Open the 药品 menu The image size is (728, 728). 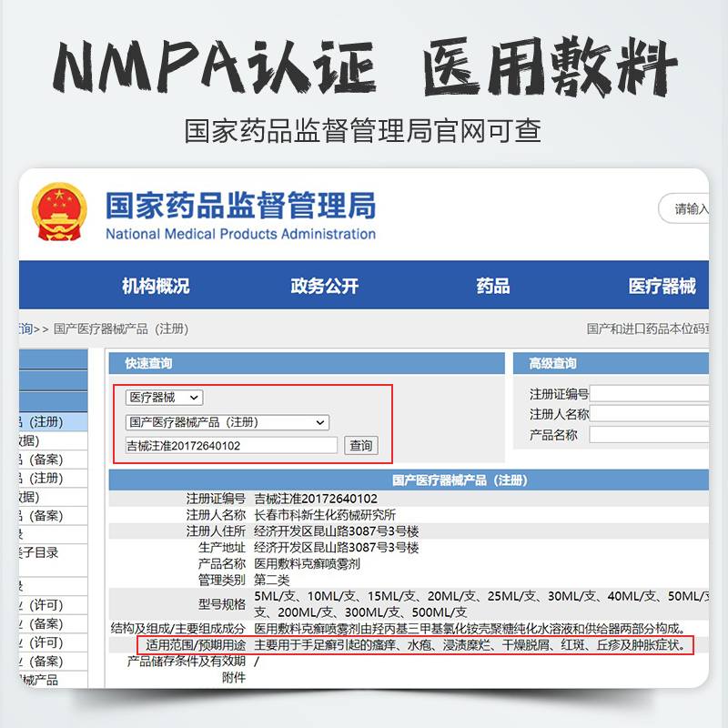[493, 286]
